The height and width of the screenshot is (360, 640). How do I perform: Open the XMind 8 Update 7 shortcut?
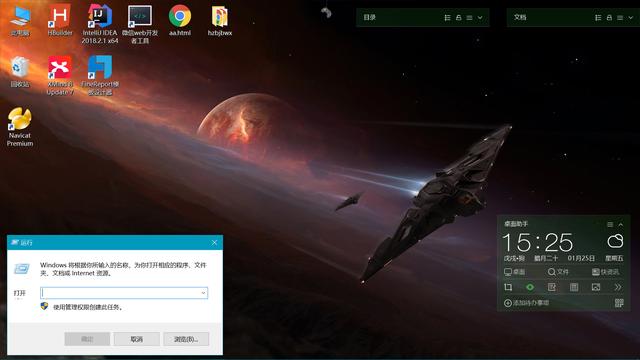pos(60,76)
